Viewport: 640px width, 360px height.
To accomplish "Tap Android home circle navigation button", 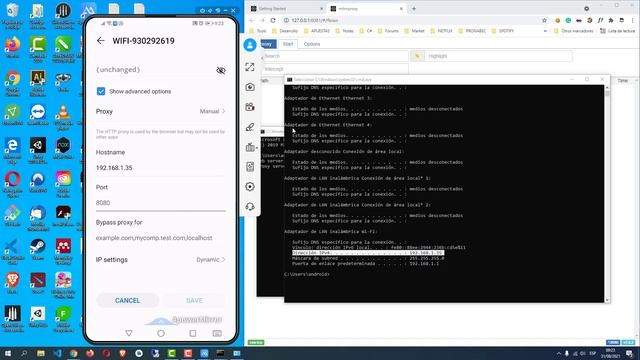I will tap(161, 333).
